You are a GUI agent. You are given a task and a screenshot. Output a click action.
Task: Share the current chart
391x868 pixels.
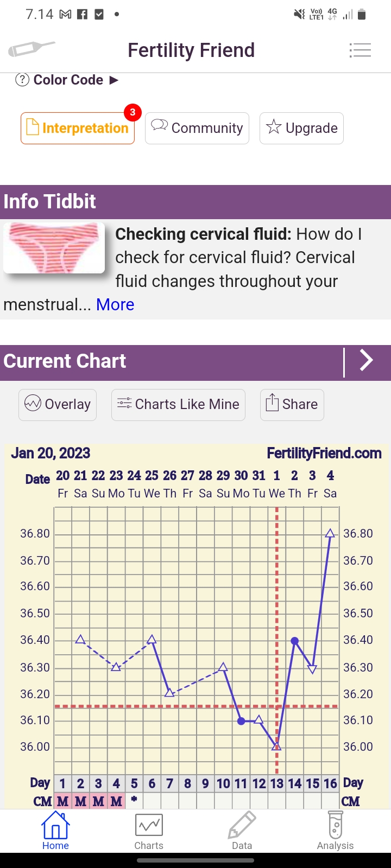(292, 405)
